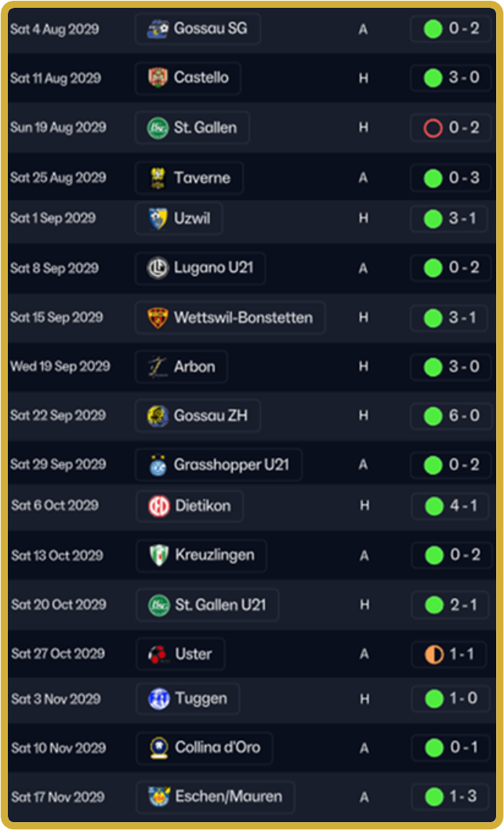The height and width of the screenshot is (830, 504).
Task: Open the 1-3 result against Eschen/Mauren
Action: [451, 797]
